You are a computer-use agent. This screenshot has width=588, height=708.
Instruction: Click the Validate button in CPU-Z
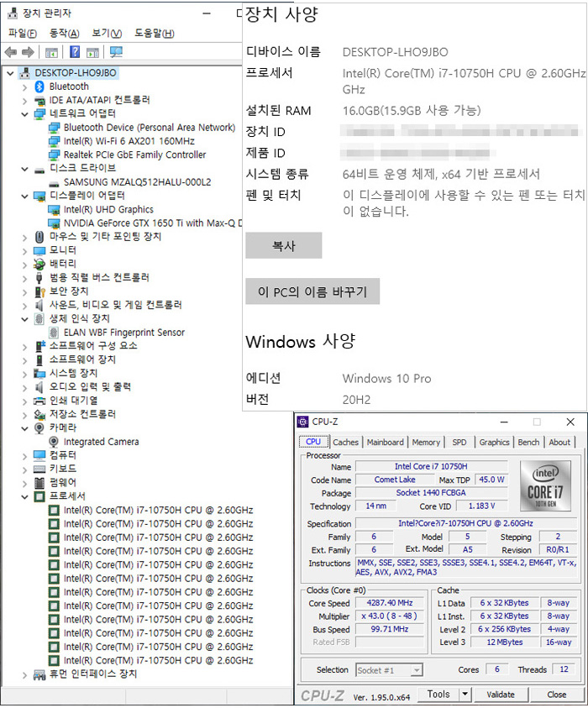coord(501,695)
